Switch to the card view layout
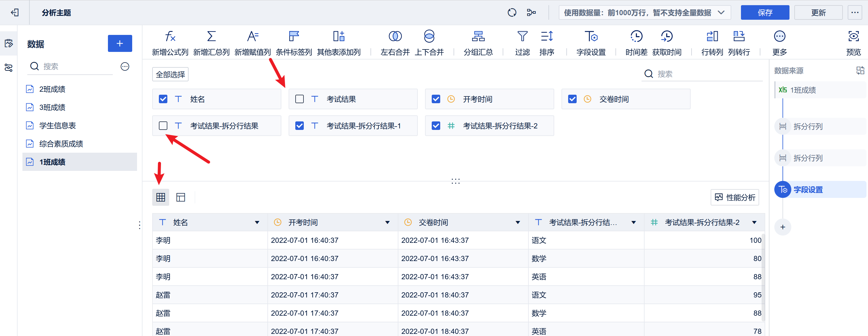Viewport: 868px width, 336px height. click(181, 197)
